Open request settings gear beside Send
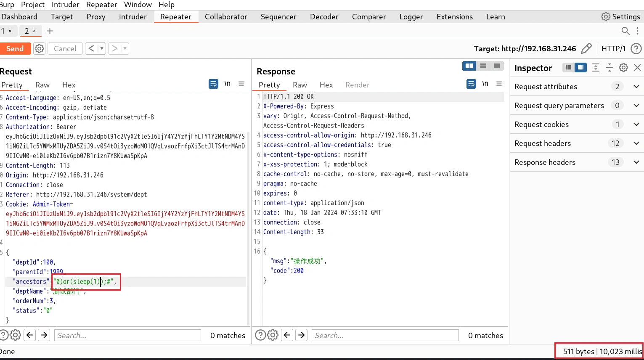Screen dimensions: 644x360 pyautogui.click(x=39, y=49)
